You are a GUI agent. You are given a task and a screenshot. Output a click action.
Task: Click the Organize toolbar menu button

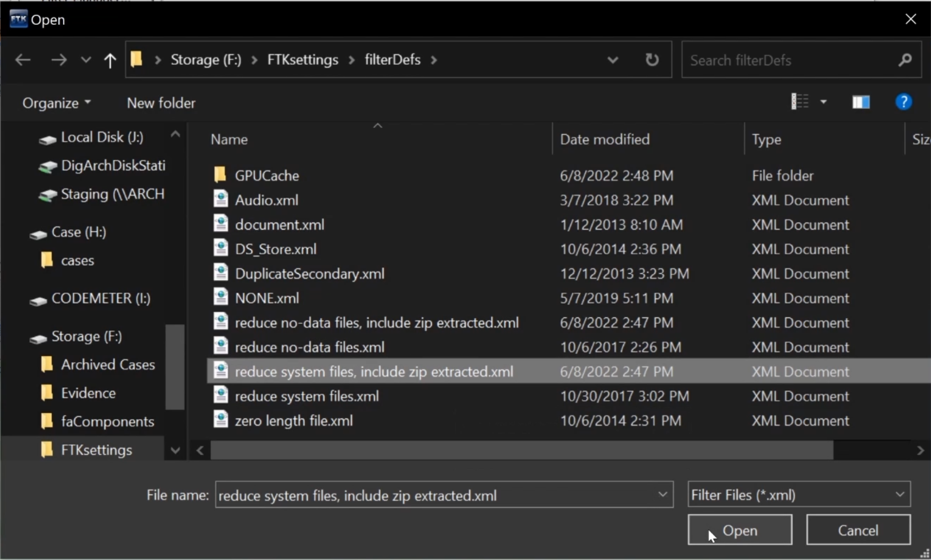coord(56,102)
